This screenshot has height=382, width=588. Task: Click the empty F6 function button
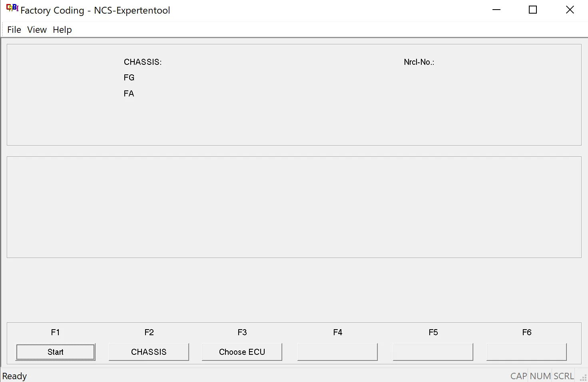click(526, 352)
